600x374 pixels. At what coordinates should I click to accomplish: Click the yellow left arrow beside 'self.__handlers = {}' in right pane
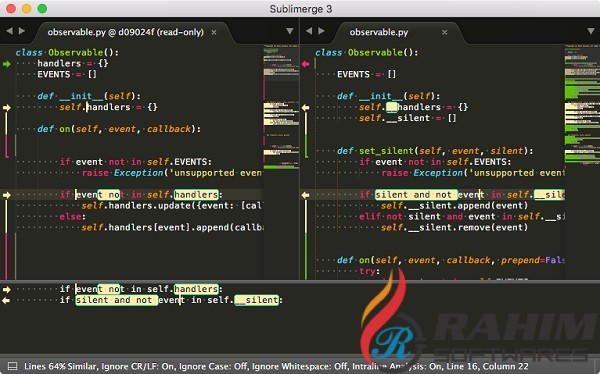click(x=305, y=108)
